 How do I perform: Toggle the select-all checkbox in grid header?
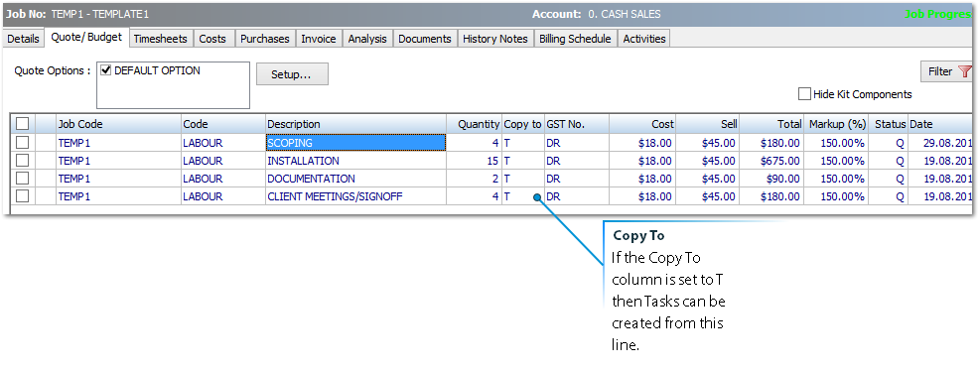(23, 124)
